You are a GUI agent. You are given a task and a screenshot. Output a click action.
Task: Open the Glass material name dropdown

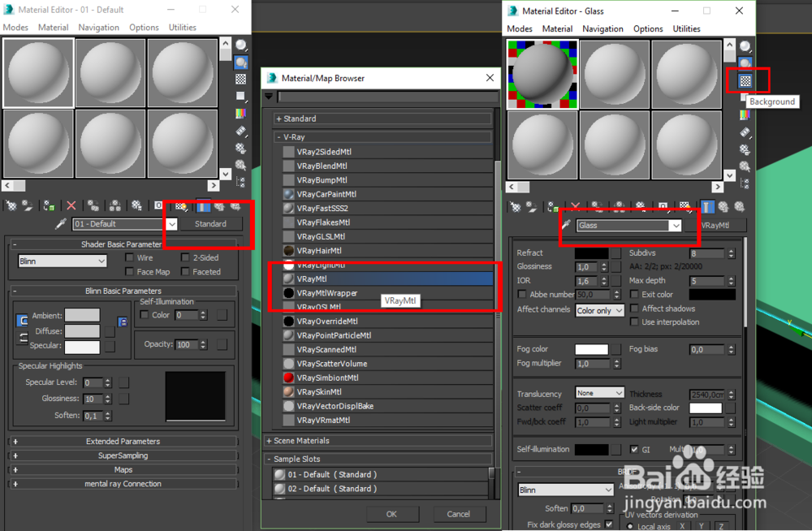[676, 226]
